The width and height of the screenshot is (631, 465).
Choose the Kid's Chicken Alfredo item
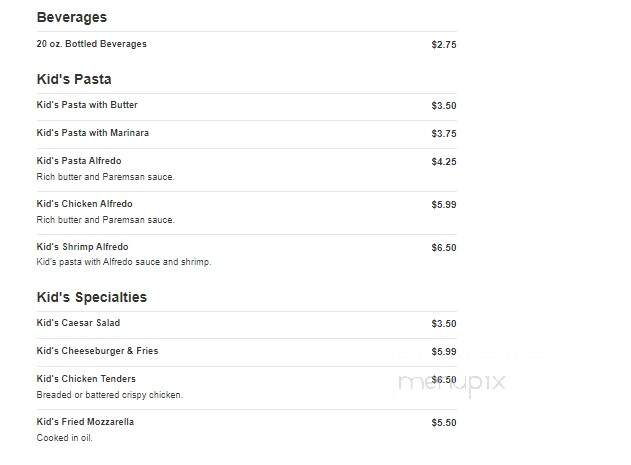[85, 204]
